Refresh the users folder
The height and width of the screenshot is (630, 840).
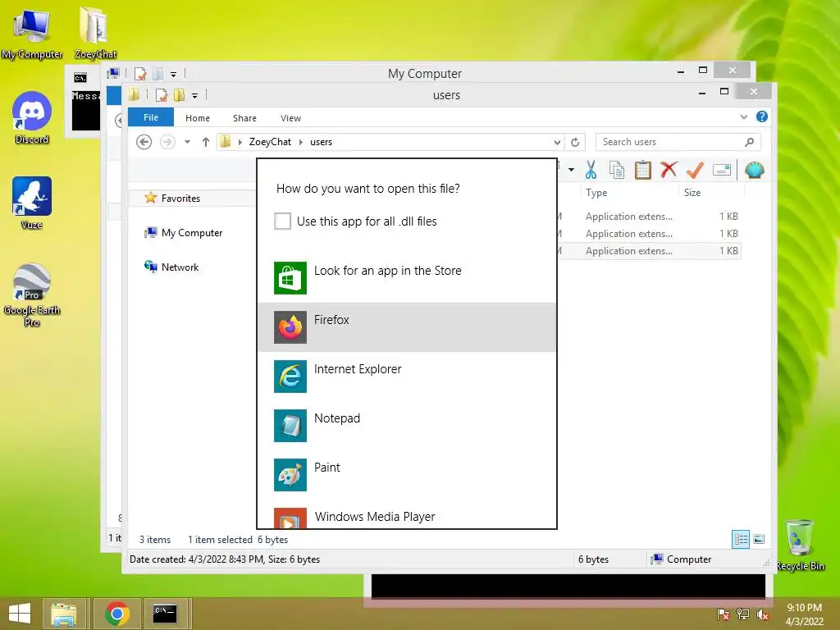[x=575, y=142]
